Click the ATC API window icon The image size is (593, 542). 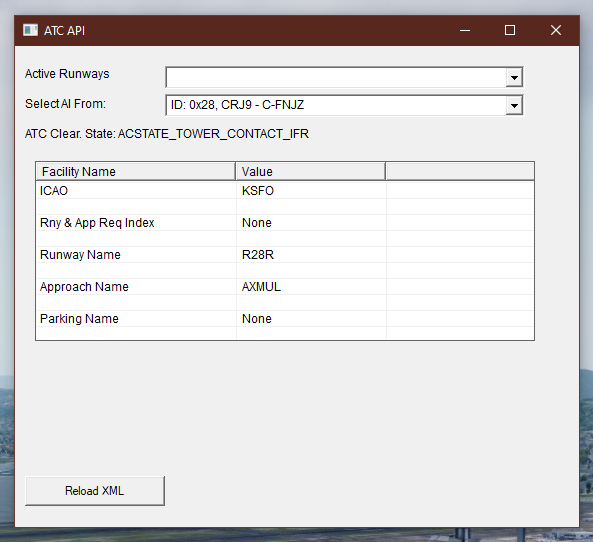(30, 30)
